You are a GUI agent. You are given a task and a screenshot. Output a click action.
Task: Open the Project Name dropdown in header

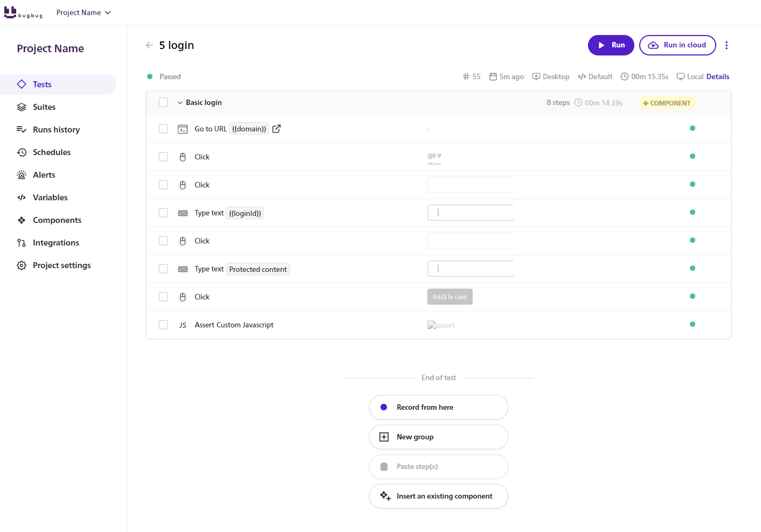pos(84,12)
